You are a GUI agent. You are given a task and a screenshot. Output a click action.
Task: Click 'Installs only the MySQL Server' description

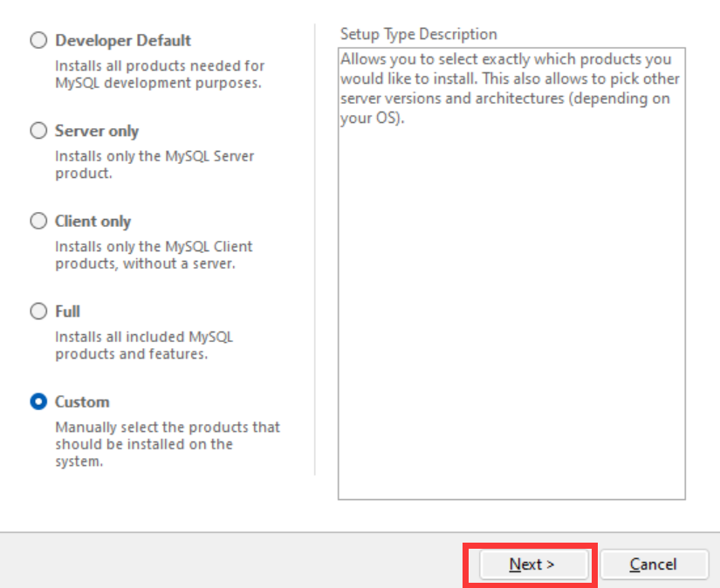coord(154,156)
